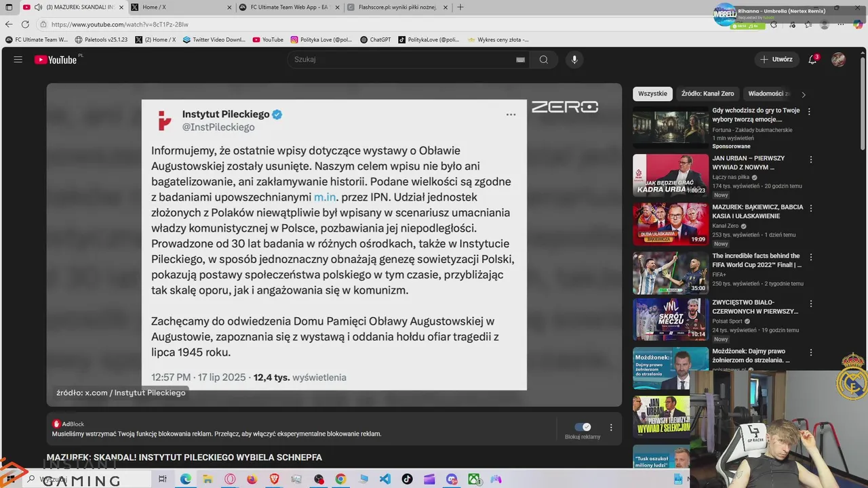Reload the page

(x=25, y=24)
